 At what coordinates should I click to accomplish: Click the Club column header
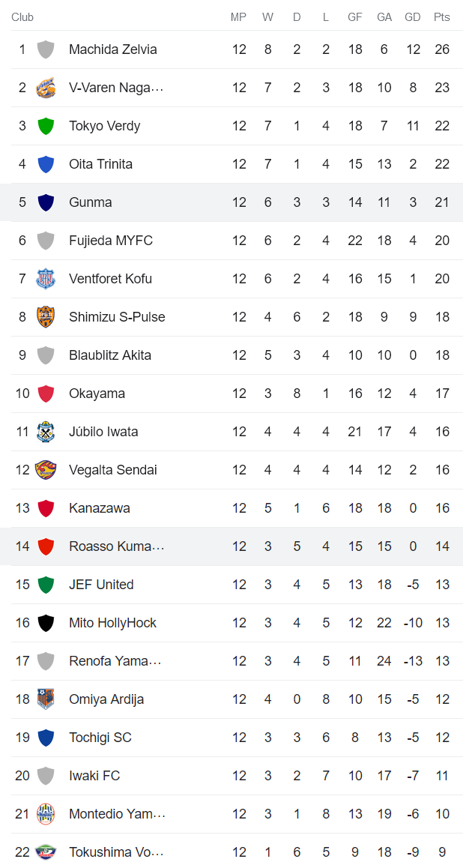pos(22,17)
